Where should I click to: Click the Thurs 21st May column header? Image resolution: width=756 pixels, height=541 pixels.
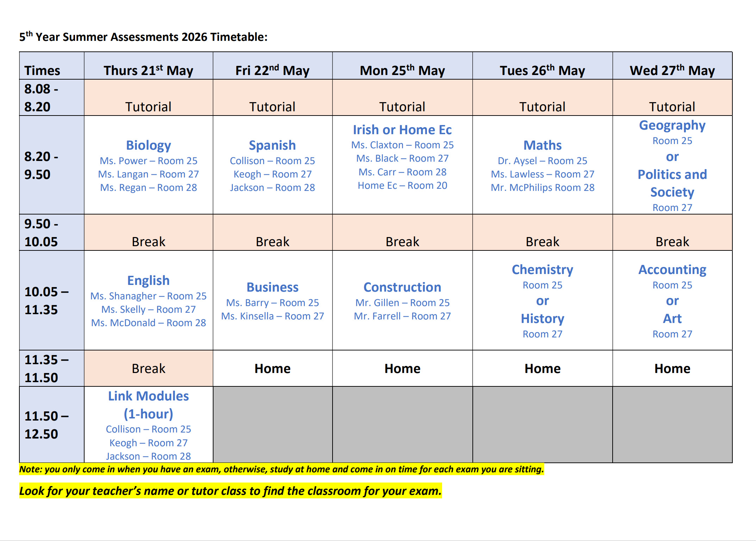point(148,70)
